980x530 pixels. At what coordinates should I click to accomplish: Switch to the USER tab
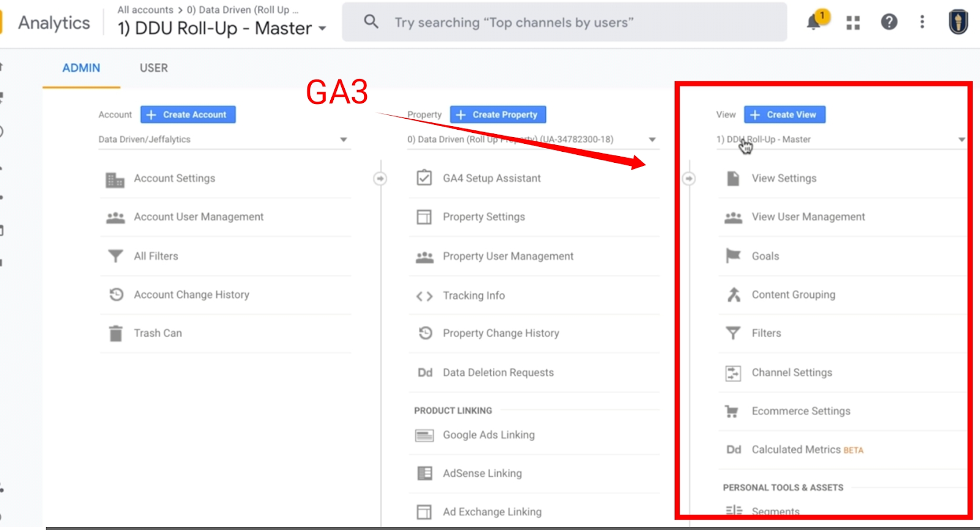coord(154,68)
